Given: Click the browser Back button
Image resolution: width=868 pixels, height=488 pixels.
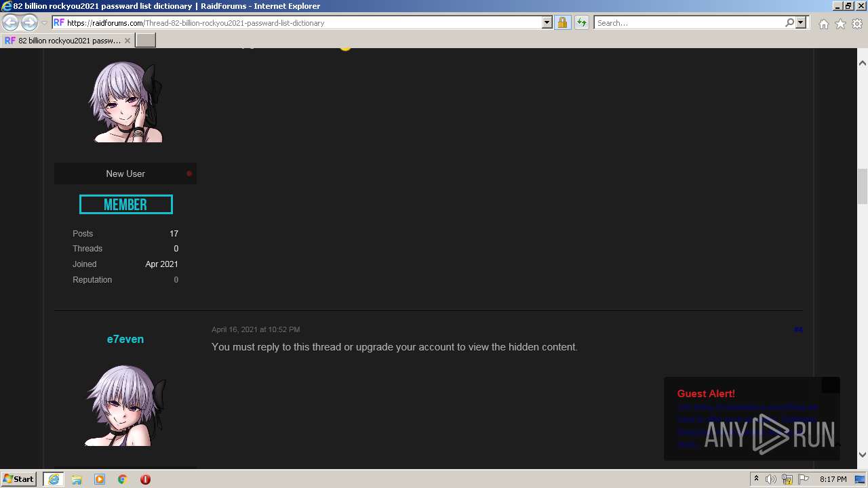Looking at the screenshot, I should 10,23.
